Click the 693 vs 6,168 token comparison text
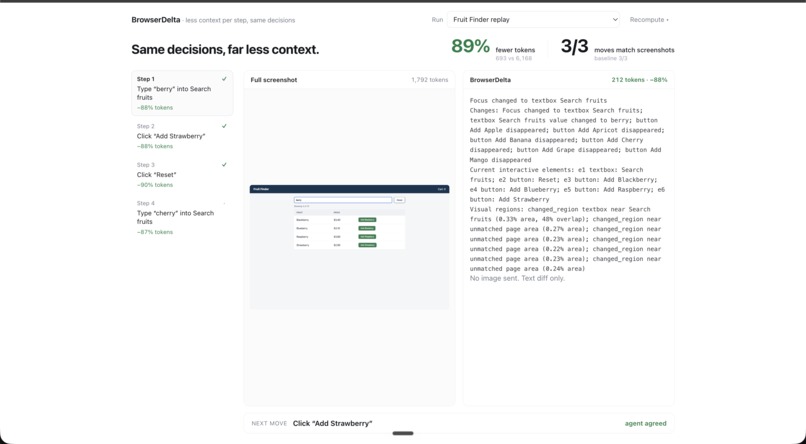806x444 pixels. coord(514,58)
